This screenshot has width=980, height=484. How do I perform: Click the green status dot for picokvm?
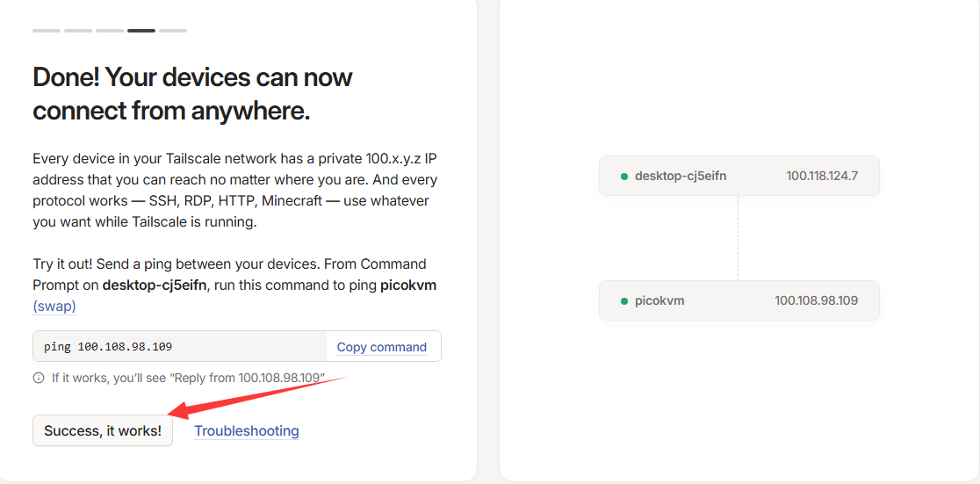624,301
